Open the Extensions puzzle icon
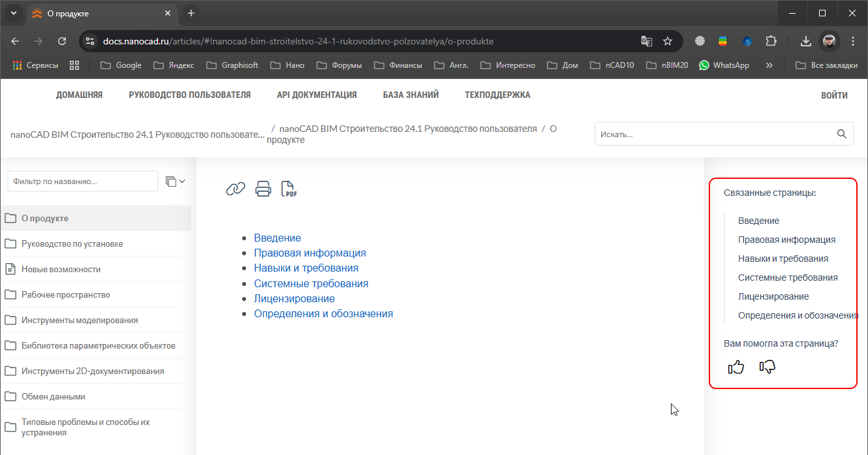This screenshot has width=868, height=455. click(771, 41)
